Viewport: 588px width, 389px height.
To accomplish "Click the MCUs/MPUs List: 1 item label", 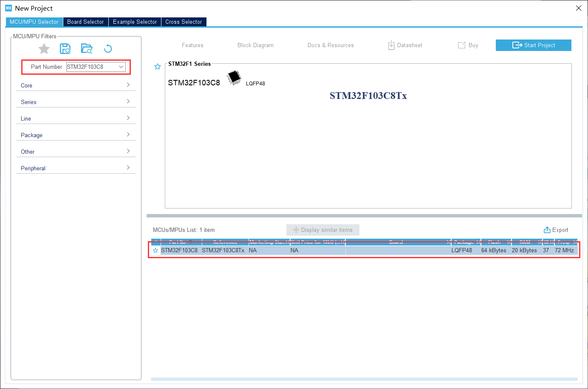I will (x=184, y=230).
